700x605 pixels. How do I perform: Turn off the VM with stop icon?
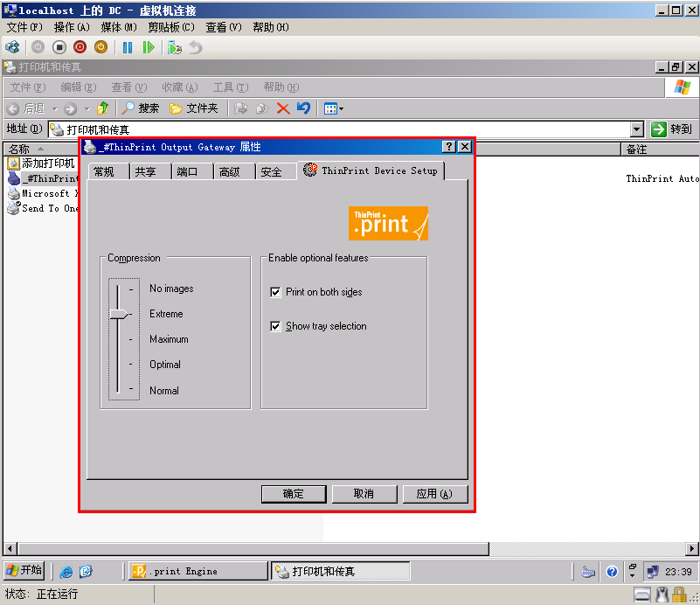click(59, 47)
